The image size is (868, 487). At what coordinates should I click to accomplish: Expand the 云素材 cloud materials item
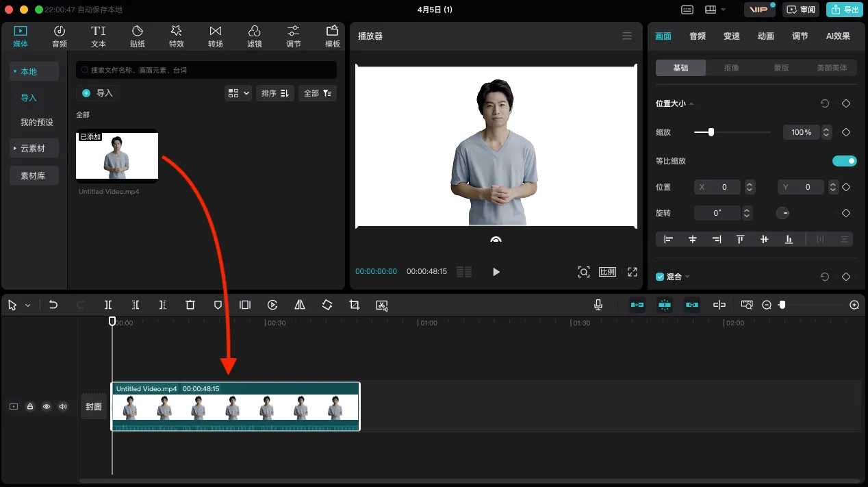click(x=14, y=148)
